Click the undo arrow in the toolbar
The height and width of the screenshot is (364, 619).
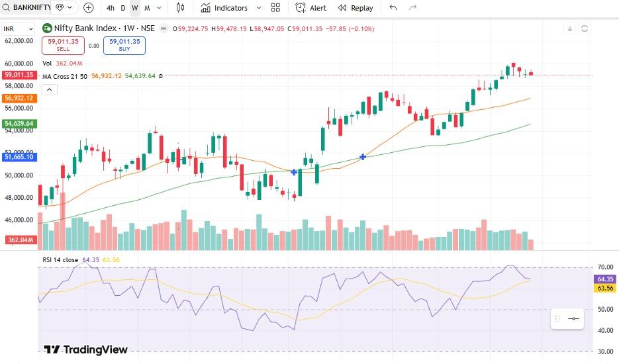point(393,7)
